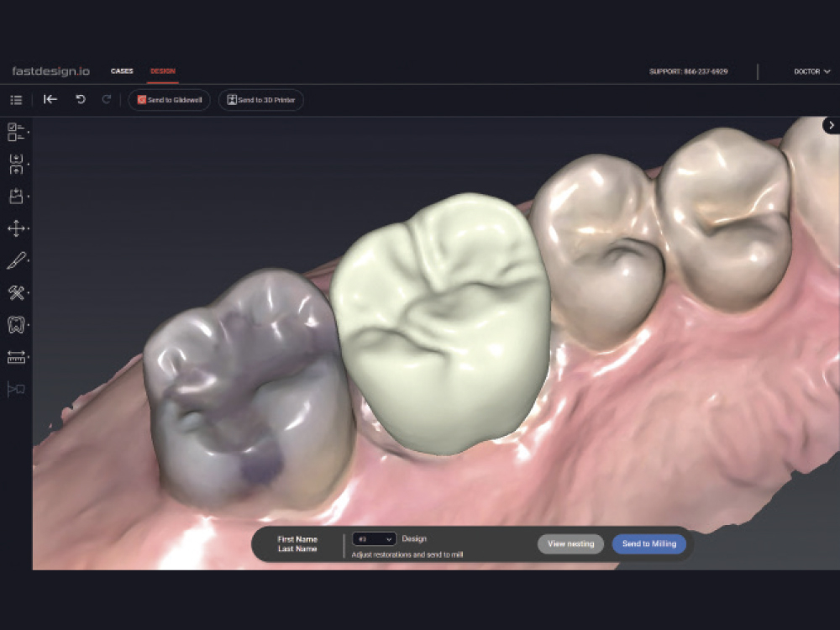The height and width of the screenshot is (630, 840).
Task: Open the crossed tools settings icon
Action: coord(16,292)
